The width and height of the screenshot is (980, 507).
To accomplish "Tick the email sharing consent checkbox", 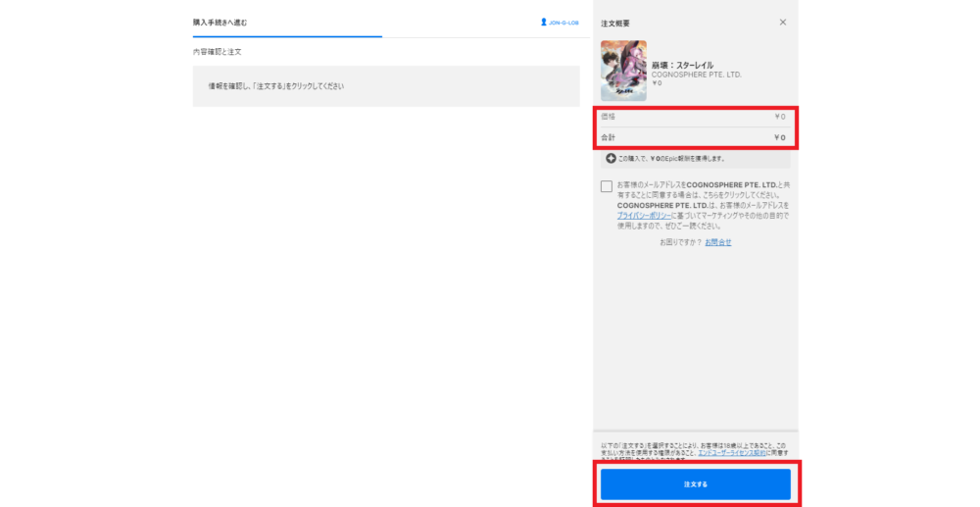I will (607, 186).
